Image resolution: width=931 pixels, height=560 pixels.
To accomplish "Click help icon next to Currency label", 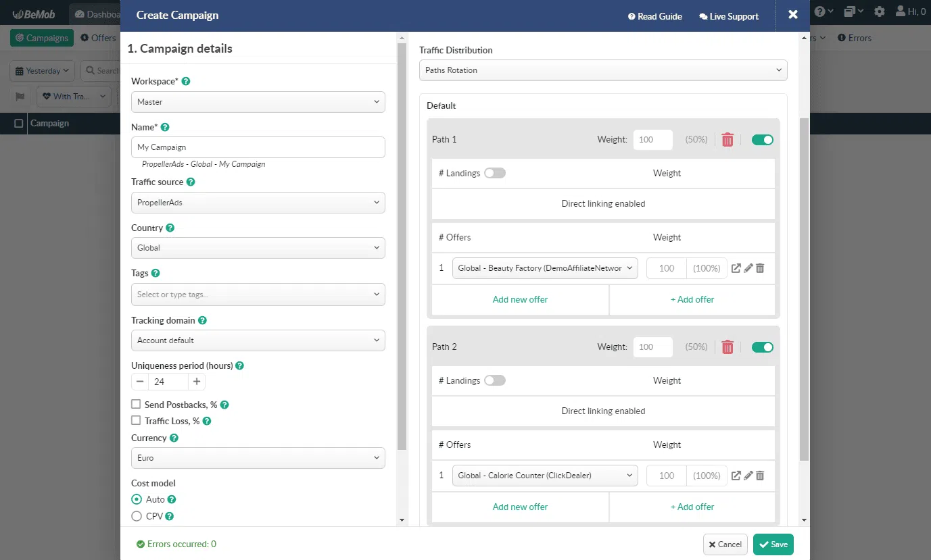I will coord(174,438).
